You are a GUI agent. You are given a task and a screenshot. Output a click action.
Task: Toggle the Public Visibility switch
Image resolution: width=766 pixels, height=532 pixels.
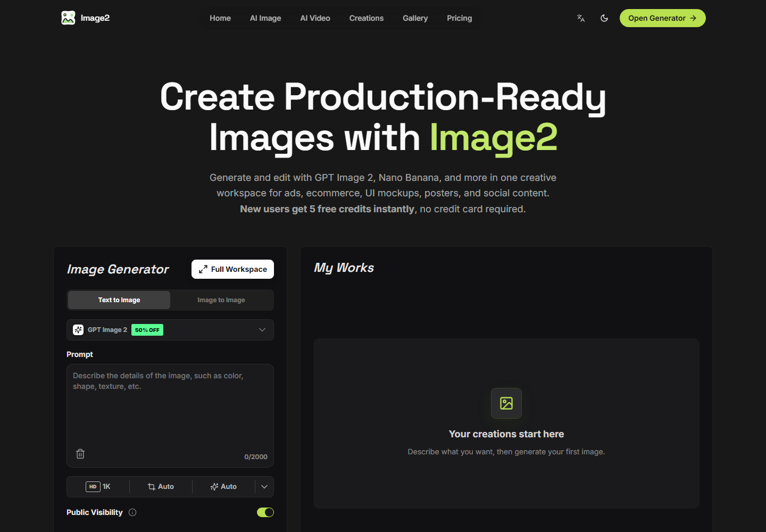[265, 512]
